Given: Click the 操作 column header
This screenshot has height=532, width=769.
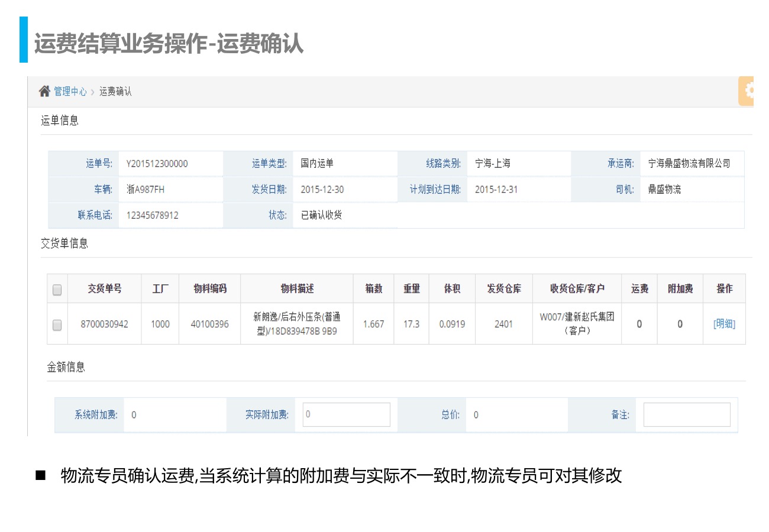Looking at the screenshot, I should click(x=724, y=288).
